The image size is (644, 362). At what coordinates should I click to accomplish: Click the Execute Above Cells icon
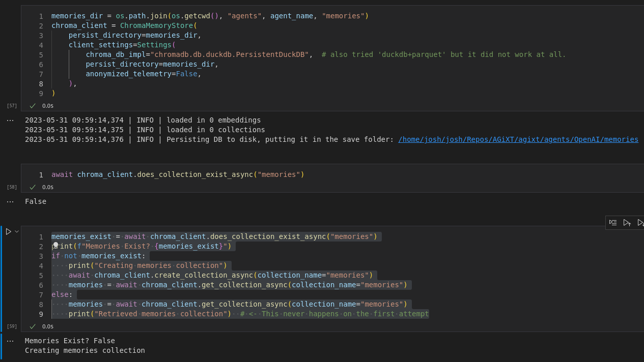(x=626, y=222)
